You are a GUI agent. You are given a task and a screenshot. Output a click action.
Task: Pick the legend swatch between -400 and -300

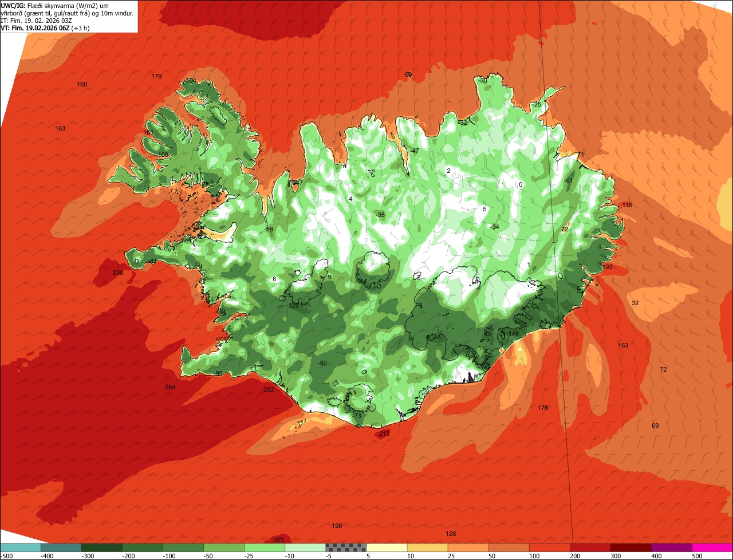[x=61, y=547]
